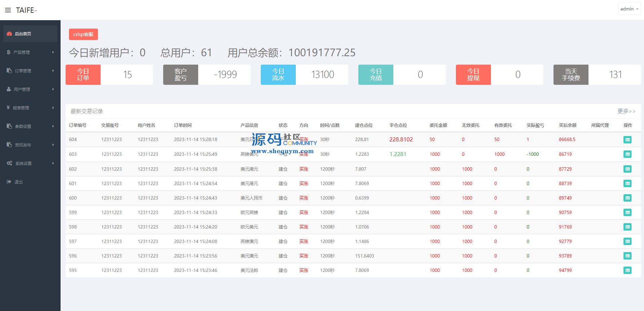Screen dimensions: 644x311
Task: Click 英镑澳元 product in order 597
Action: click(x=249, y=241)
